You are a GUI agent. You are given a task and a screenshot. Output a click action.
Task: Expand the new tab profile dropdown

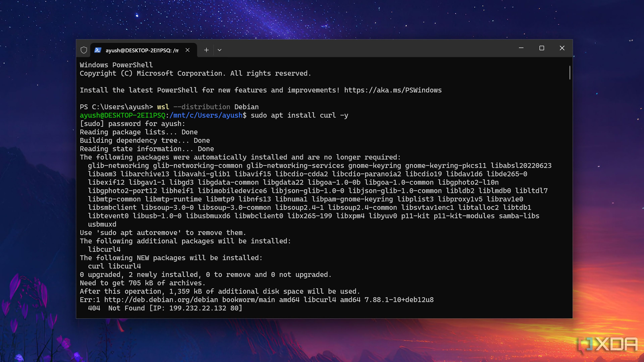pyautogui.click(x=220, y=50)
